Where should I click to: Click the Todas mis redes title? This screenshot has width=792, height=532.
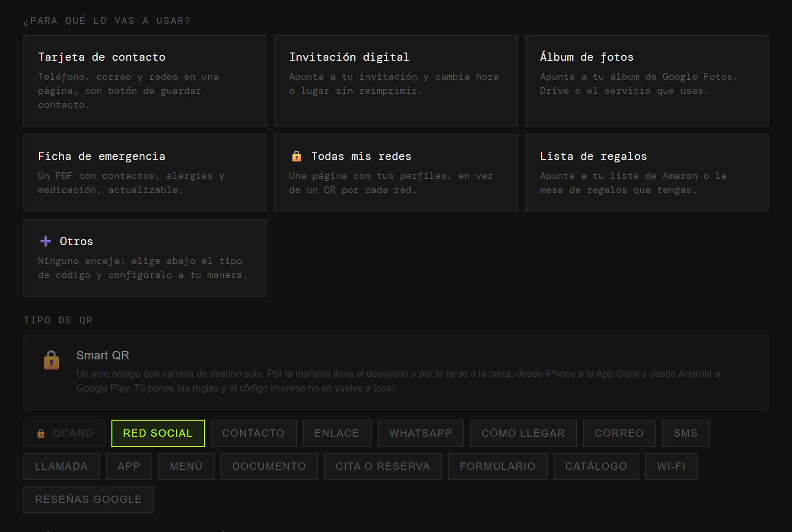[x=361, y=156]
